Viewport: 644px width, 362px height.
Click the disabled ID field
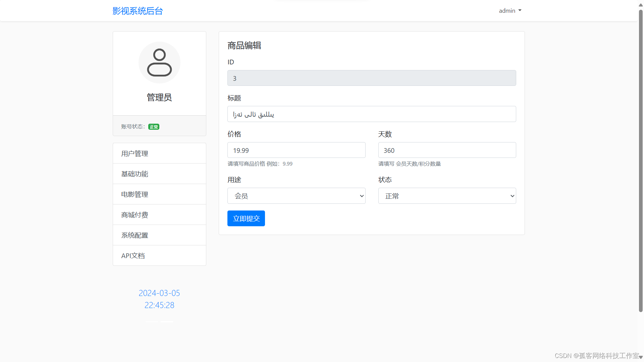coord(372,78)
